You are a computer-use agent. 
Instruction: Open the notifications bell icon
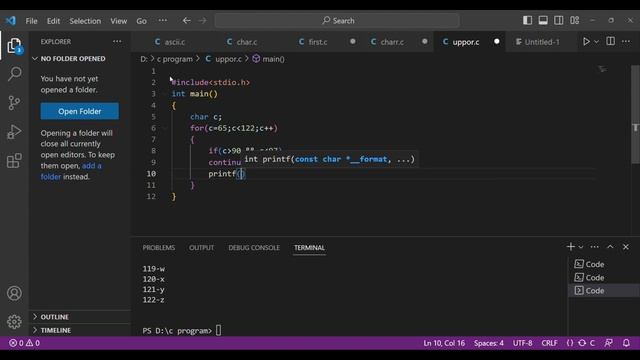pyautogui.click(x=626, y=343)
